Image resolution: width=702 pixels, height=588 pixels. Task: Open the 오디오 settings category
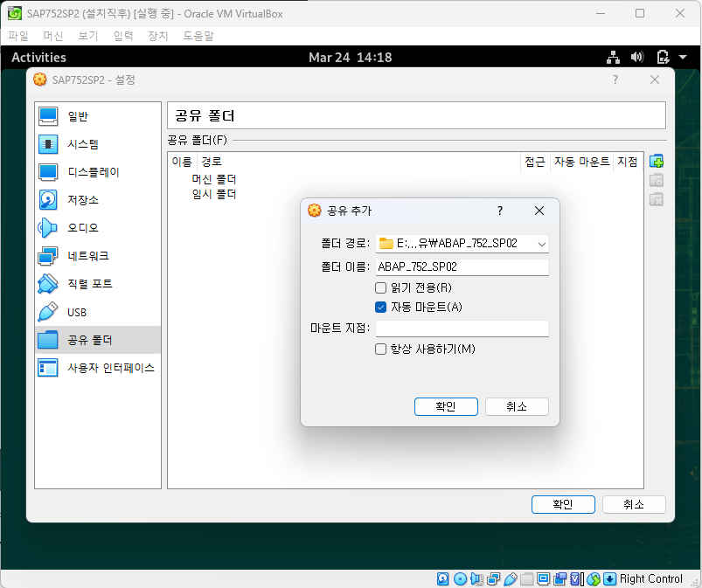point(98,228)
